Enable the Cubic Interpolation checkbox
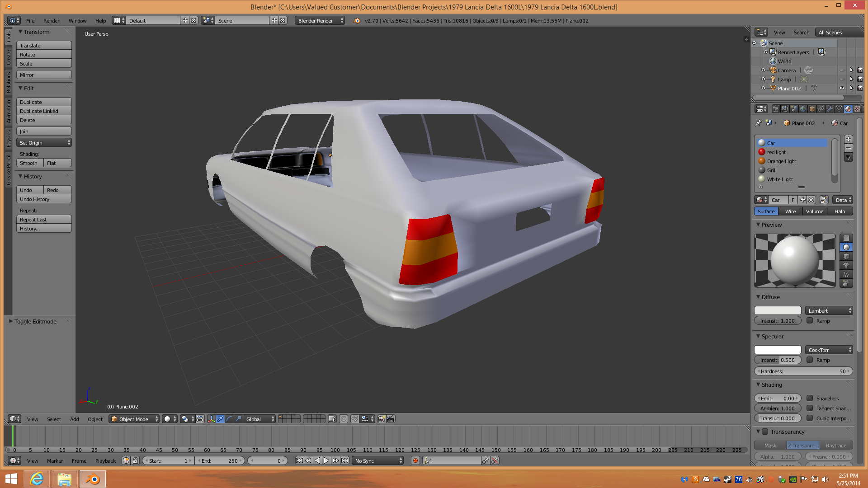 [x=810, y=418]
